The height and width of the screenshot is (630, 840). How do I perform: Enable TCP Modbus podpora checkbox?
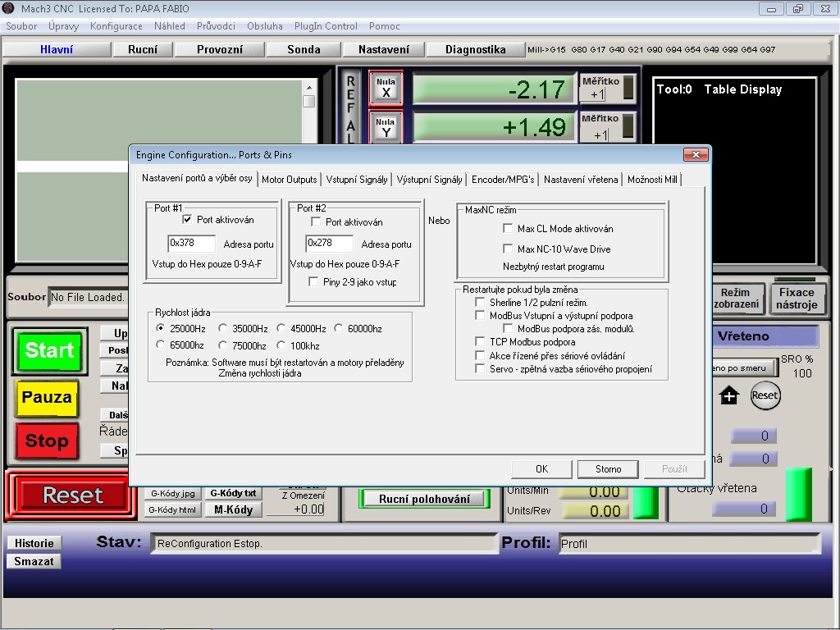click(x=481, y=342)
